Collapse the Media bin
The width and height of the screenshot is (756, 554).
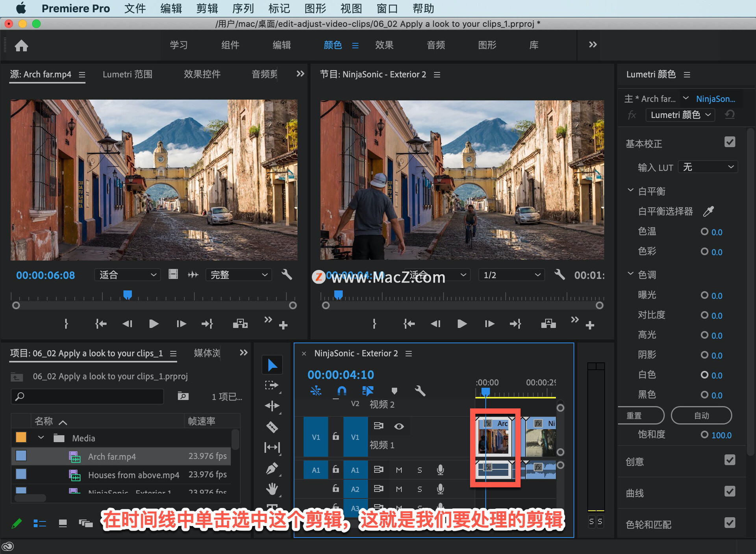point(41,438)
